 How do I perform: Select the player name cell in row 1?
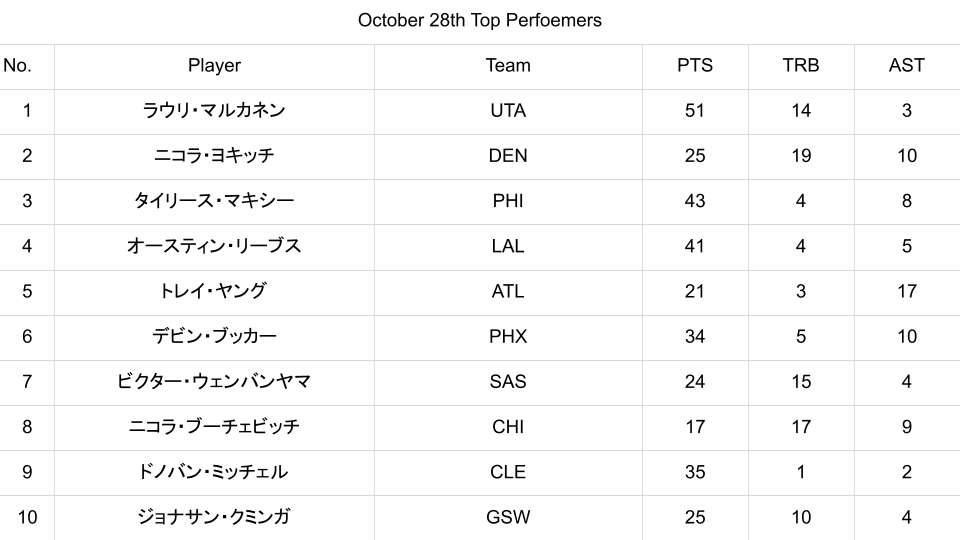point(214,111)
